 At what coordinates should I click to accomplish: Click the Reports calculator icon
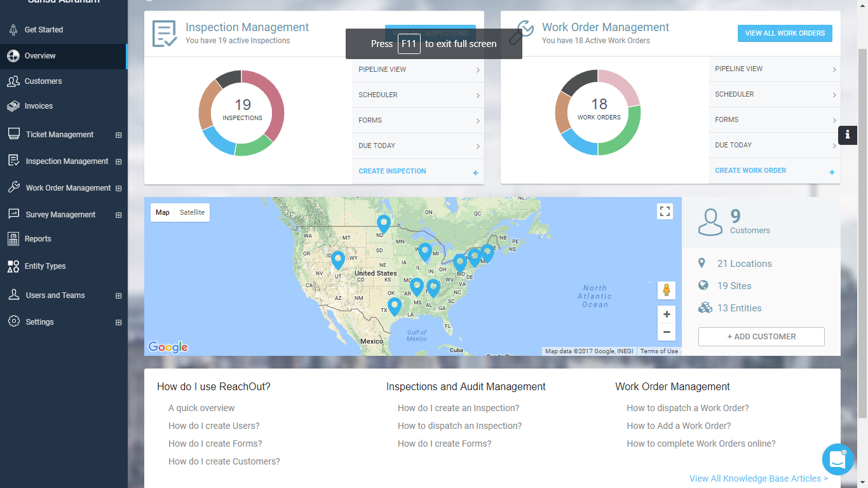pos(13,239)
